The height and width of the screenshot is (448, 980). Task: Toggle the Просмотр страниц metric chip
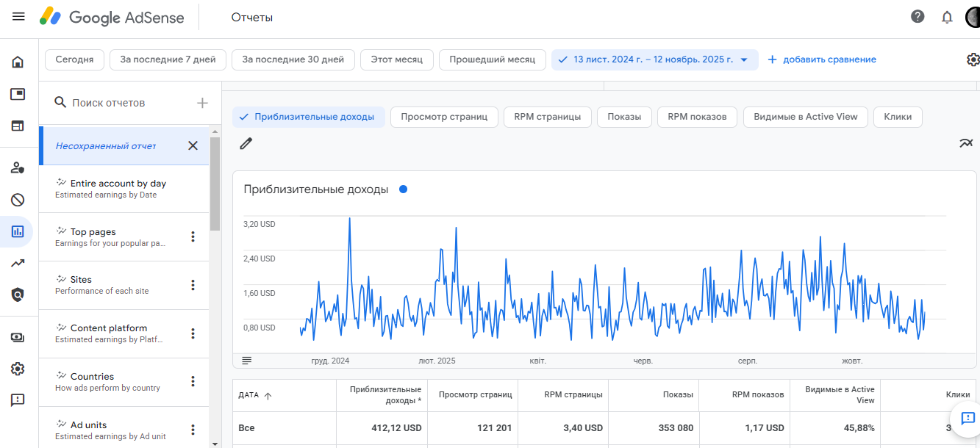(x=444, y=117)
